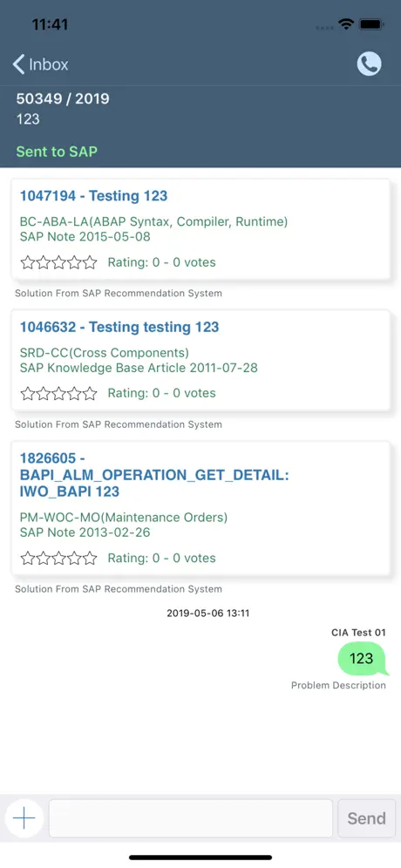Rate note 1047194 one star
The image size is (401, 868).
click(x=28, y=262)
